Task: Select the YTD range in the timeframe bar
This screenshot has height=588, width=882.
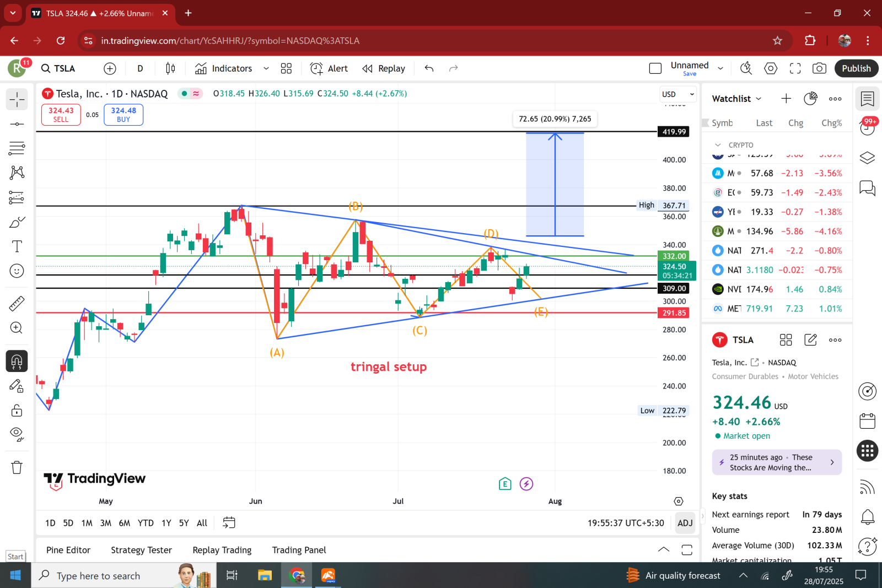Action: 146,522
